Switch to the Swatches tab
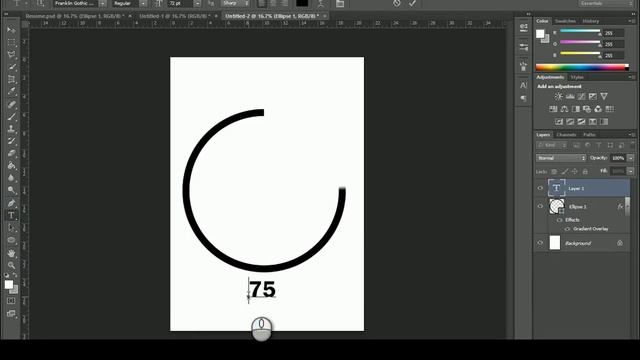This screenshot has width=640, height=360. (x=565, y=21)
